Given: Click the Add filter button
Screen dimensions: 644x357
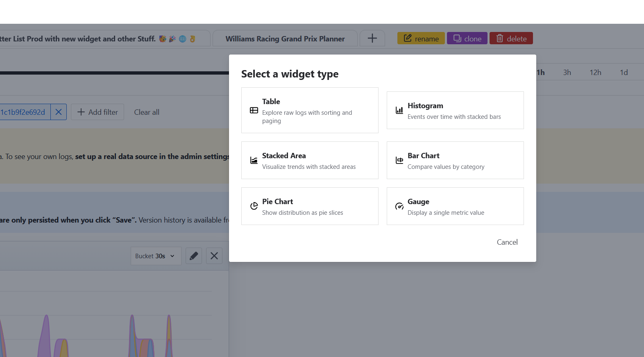Looking at the screenshot, I should tap(98, 112).
